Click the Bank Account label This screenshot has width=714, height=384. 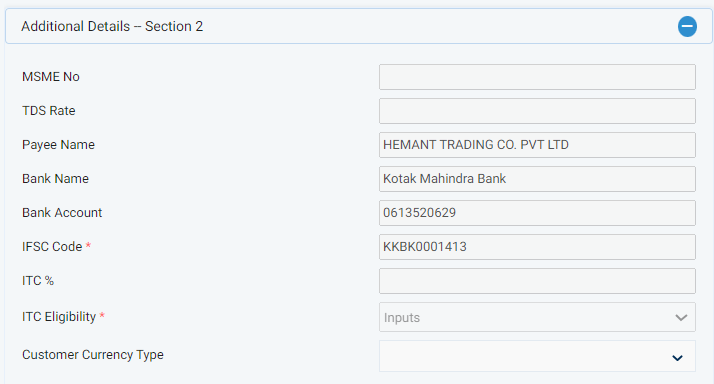coord(62,213)
